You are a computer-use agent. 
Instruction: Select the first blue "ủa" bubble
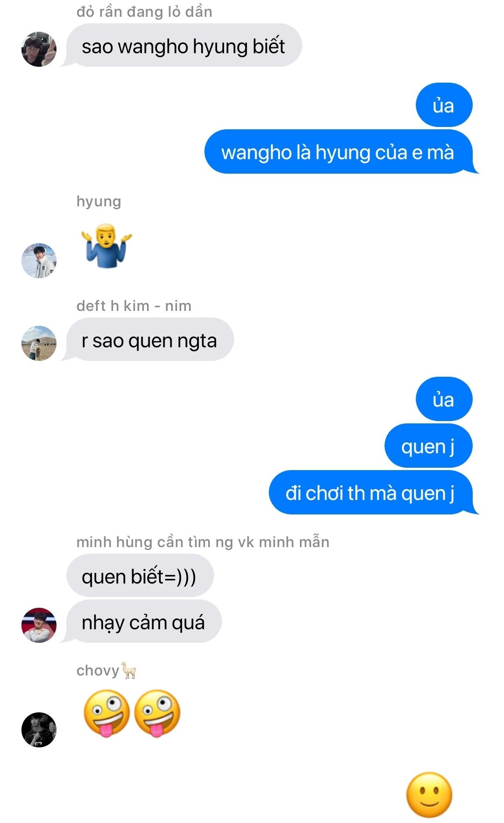444,105
